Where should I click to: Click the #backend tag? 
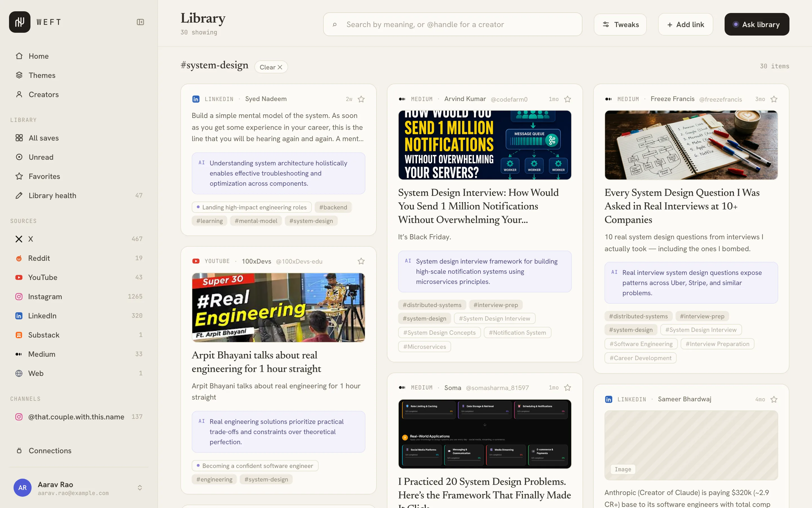click(x=333, y=207)
